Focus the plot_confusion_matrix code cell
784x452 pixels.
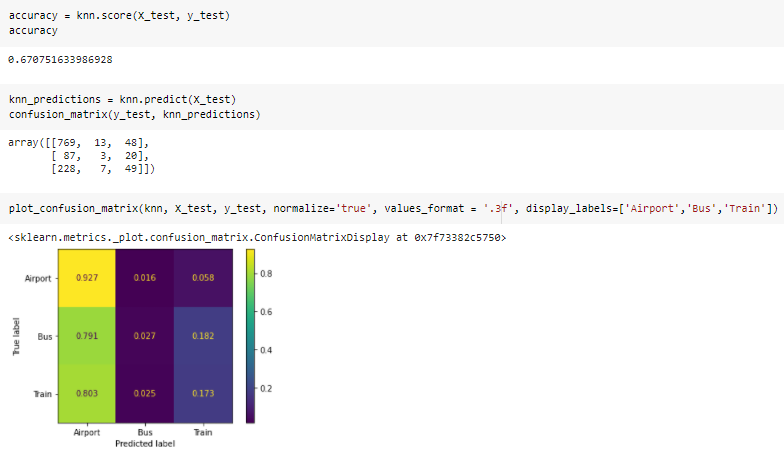[x=392, y=208]
